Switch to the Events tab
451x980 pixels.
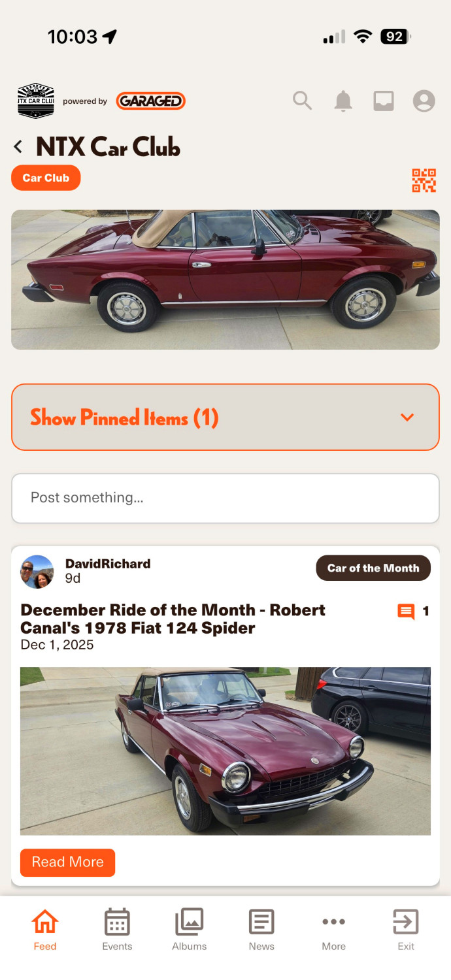point(117,929)
